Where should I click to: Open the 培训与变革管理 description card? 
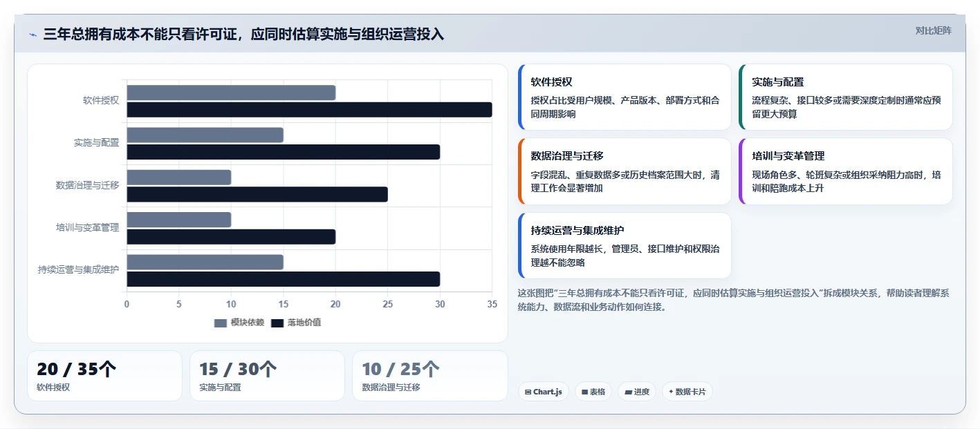point(846,171)
